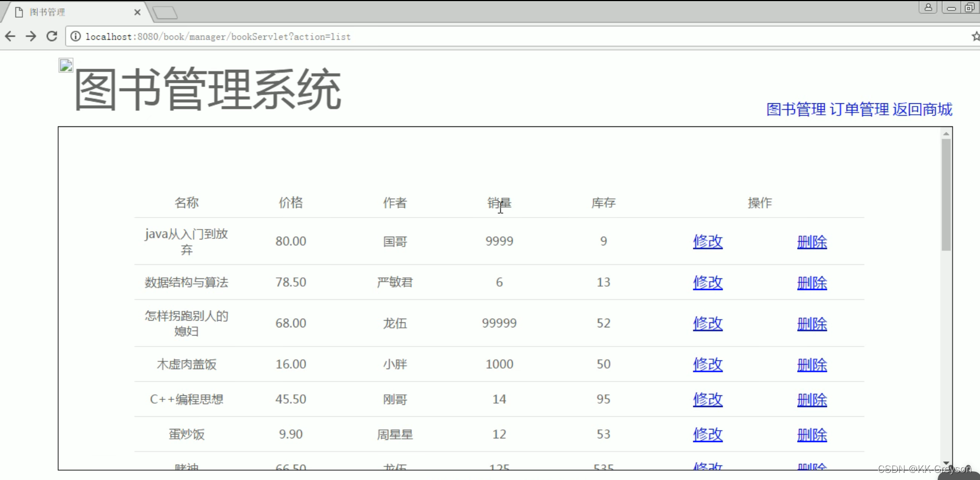
Task: Click the broken logo image
Action: (66, 65)
